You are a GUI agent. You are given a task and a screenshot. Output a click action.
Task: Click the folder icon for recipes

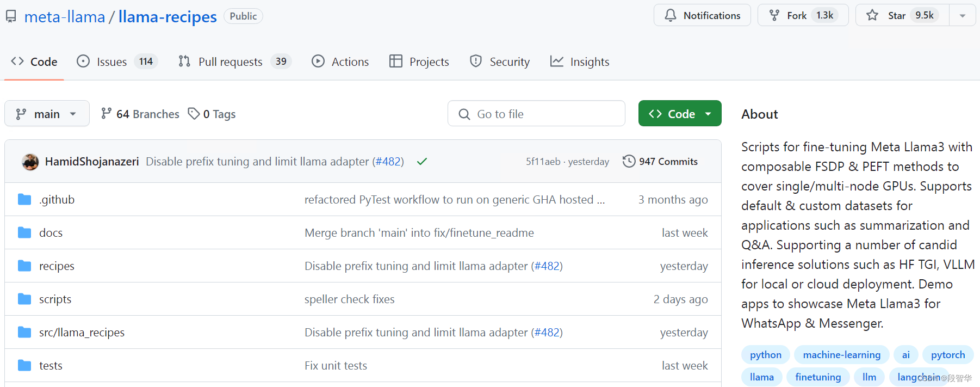[x=24, y=266]
